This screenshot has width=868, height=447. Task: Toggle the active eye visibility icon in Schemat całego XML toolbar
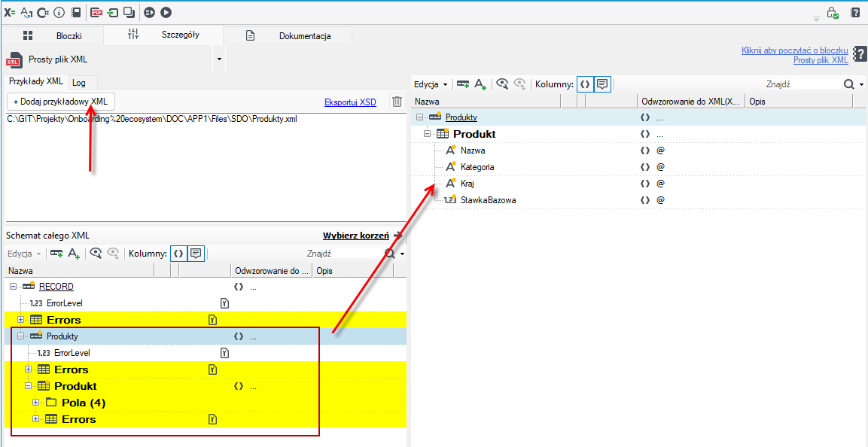[x=96, y=254]
